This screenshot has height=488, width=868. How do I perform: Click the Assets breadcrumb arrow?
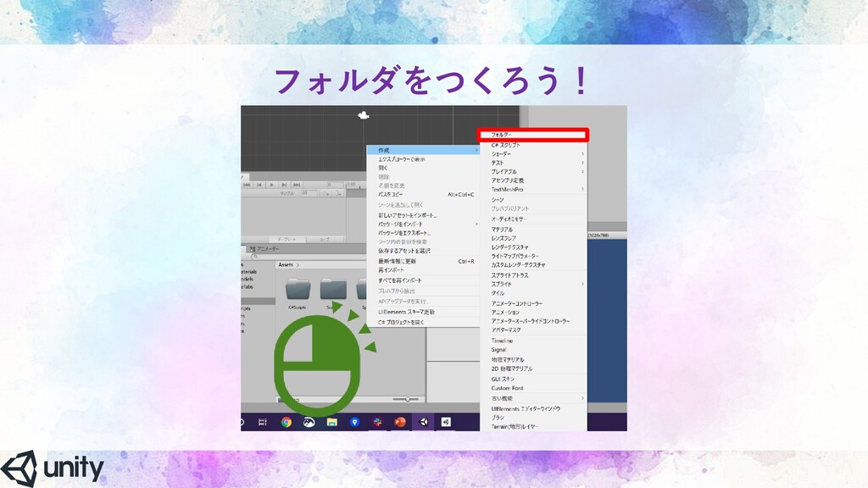click(298, 265)
